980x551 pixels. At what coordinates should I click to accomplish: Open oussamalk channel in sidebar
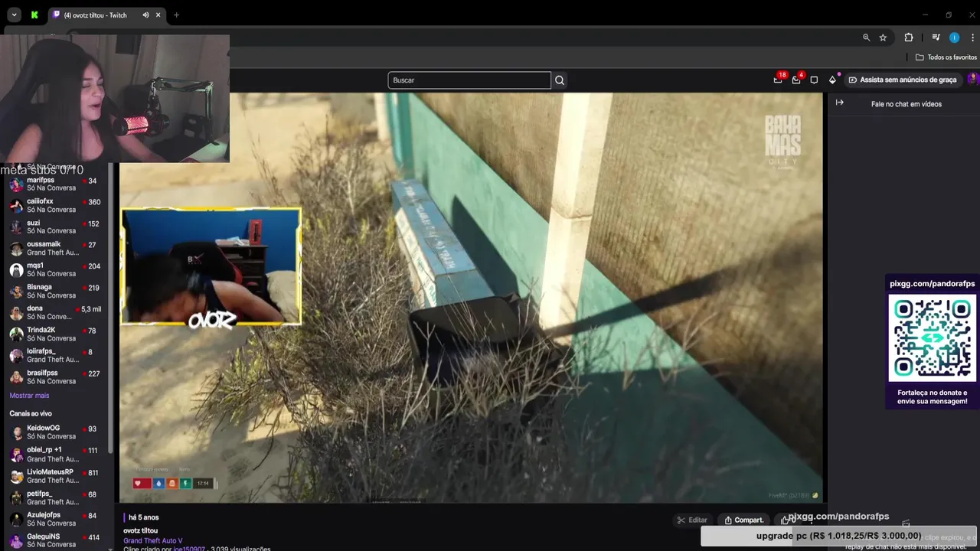pos(54,248)
